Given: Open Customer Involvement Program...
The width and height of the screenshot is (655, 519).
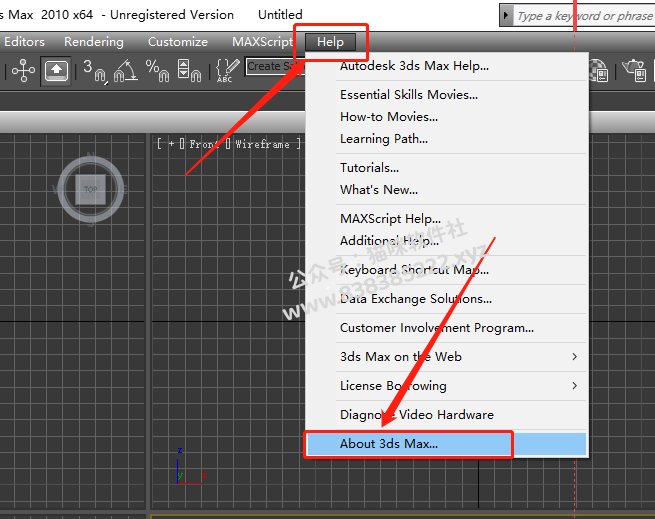Looking at the screenshot, I should coord(447,328).
